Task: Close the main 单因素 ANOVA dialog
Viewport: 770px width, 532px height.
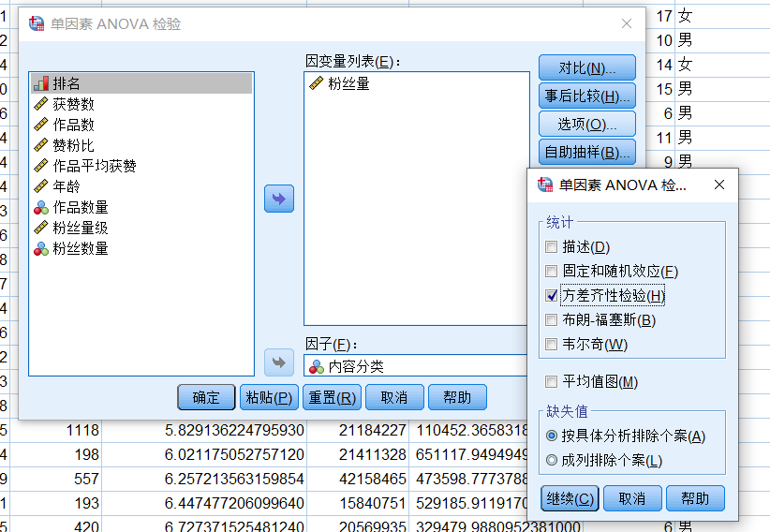Action: [627, 23]
